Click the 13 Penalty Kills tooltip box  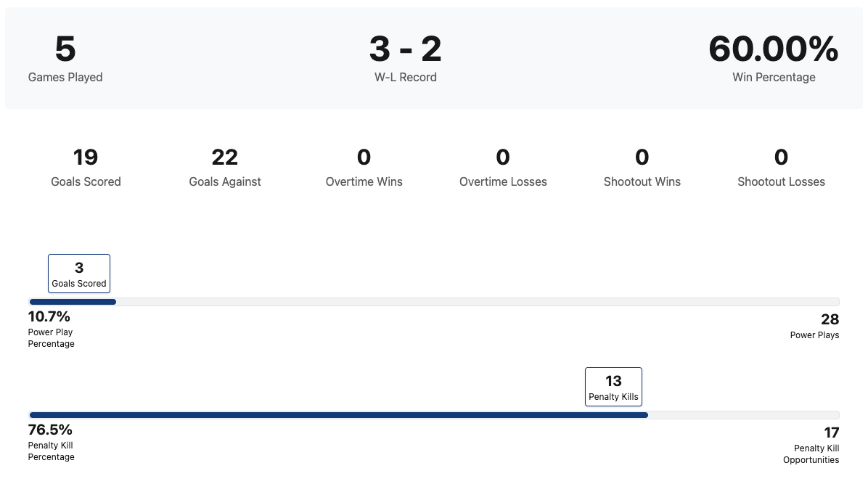pos(613,387)
